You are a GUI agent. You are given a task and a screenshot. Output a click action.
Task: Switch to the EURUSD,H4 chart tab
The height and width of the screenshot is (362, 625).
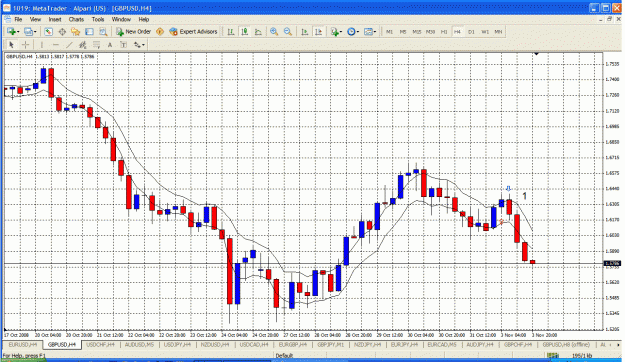point(23,344)
